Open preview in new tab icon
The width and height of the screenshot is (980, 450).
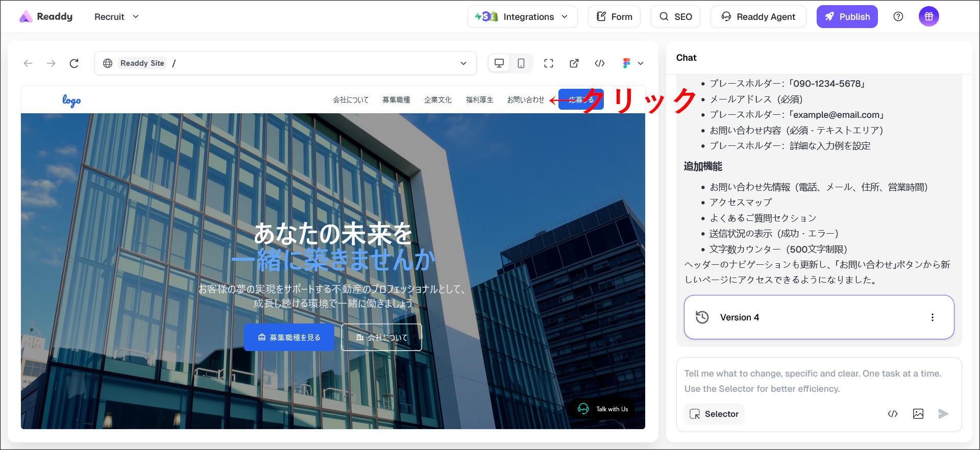pos(574,63)
